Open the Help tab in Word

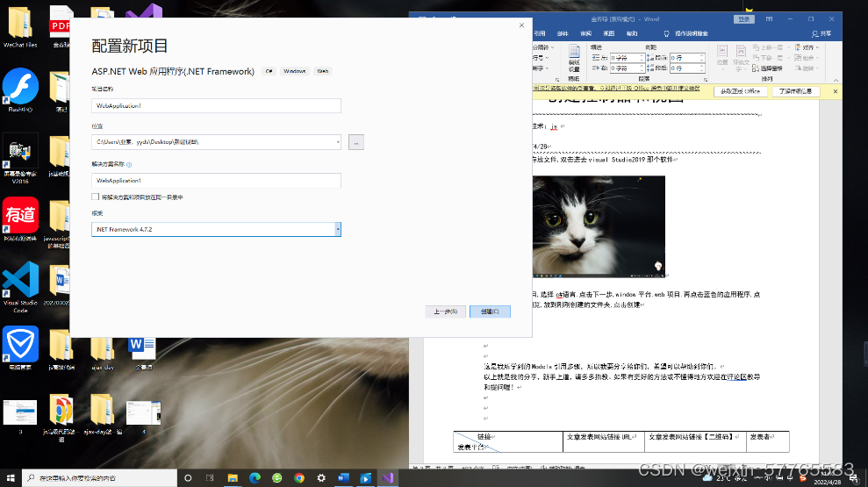(632, 33)
